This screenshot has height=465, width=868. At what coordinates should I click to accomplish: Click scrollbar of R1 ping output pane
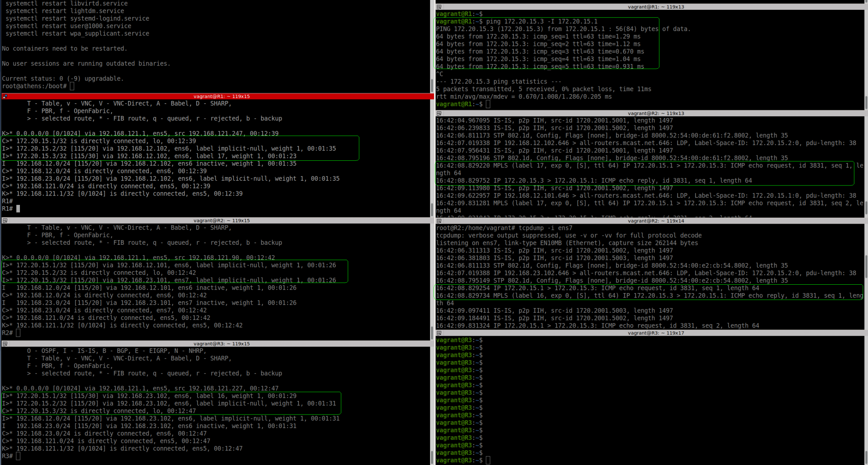(x=866, y=59)
